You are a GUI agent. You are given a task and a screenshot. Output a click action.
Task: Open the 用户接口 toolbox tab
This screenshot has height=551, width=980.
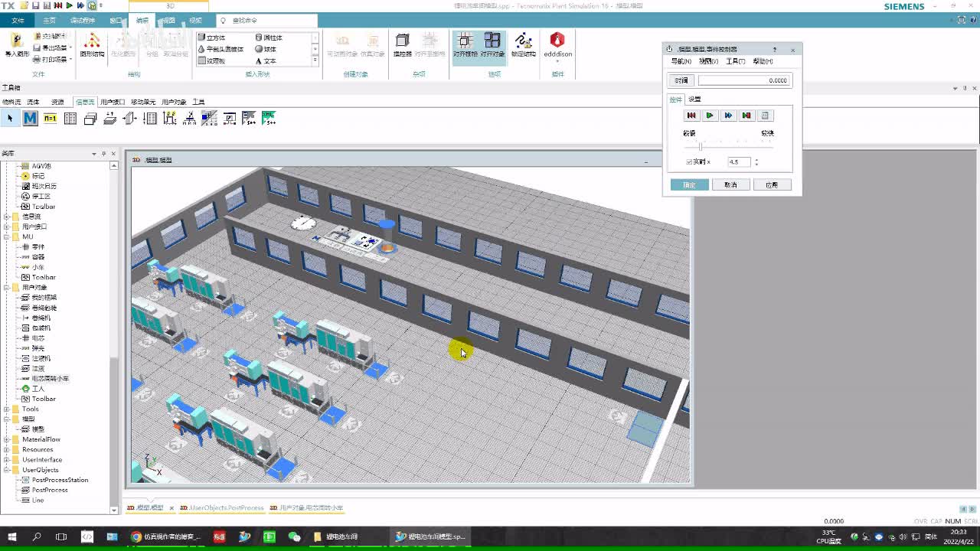[113, 102]
